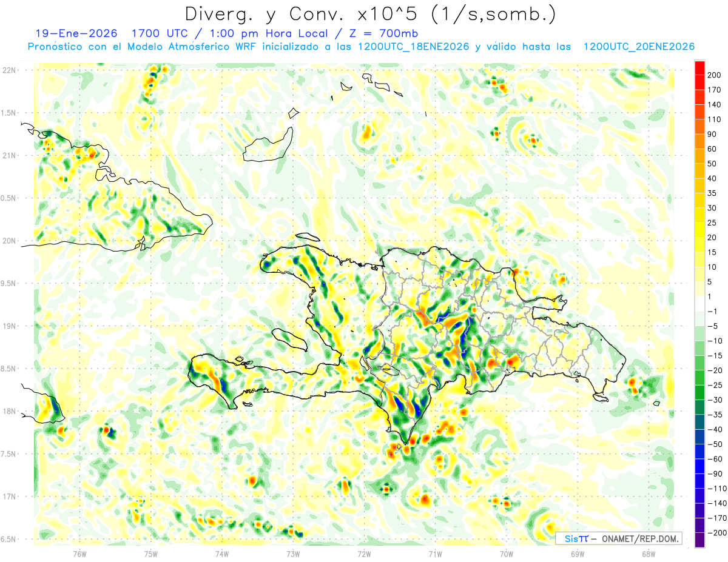Image resolution: width=728 pixels, height=562 pixels.
Task: Click the "1200UTC_20ENE2026" valid-until time
Action: 639,47
